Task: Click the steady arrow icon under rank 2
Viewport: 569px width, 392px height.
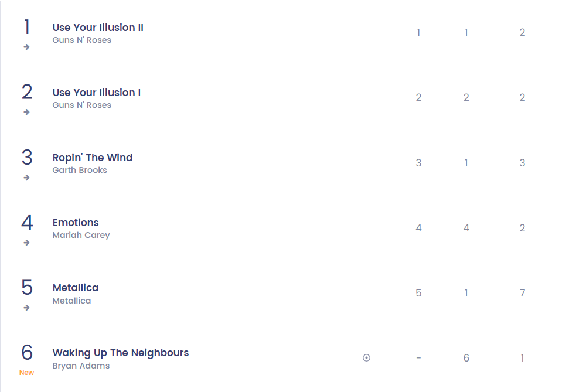Action: pos(26,112)
